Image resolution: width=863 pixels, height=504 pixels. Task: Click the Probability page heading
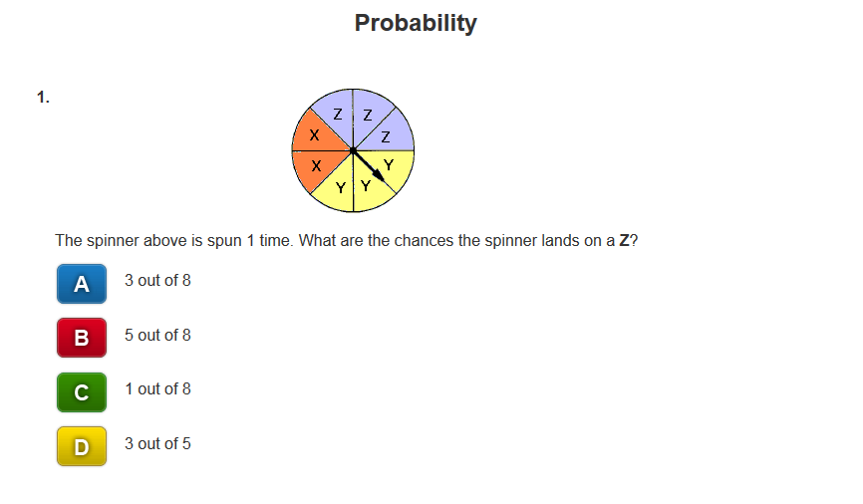pos(416,23)
